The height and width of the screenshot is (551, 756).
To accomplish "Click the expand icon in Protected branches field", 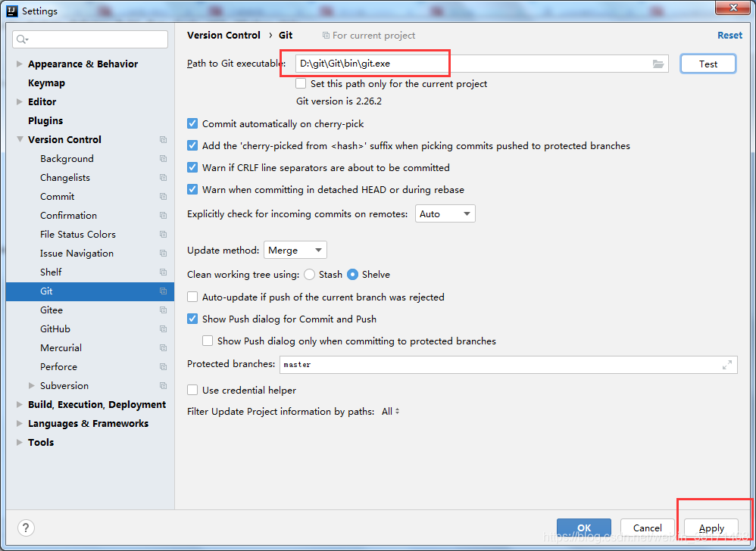I will pyautogui.click(x=727, y=365).
